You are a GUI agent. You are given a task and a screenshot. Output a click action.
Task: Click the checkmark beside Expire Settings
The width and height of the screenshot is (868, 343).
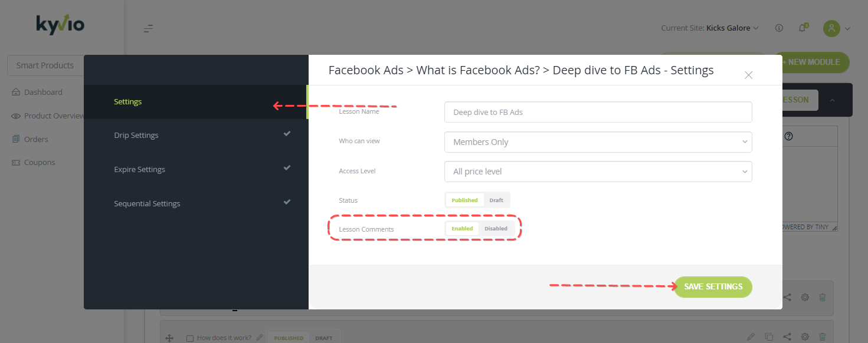click(287, 168)
